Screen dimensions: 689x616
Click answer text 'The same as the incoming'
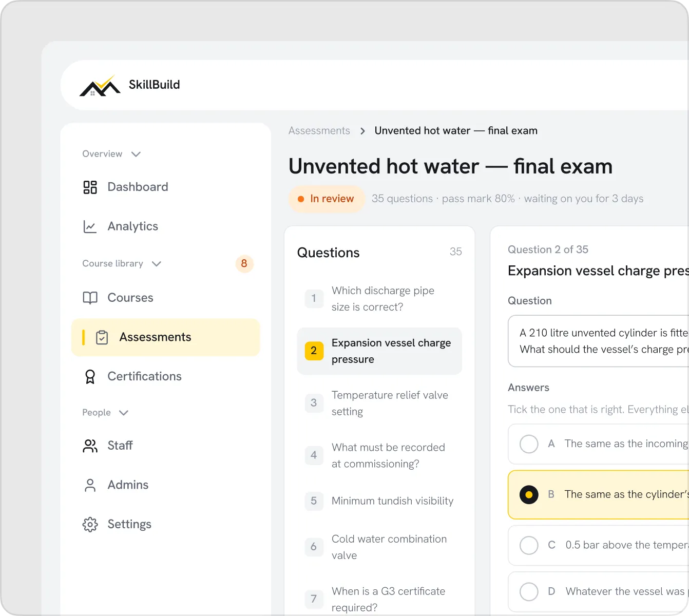click(x=626, y=444)
